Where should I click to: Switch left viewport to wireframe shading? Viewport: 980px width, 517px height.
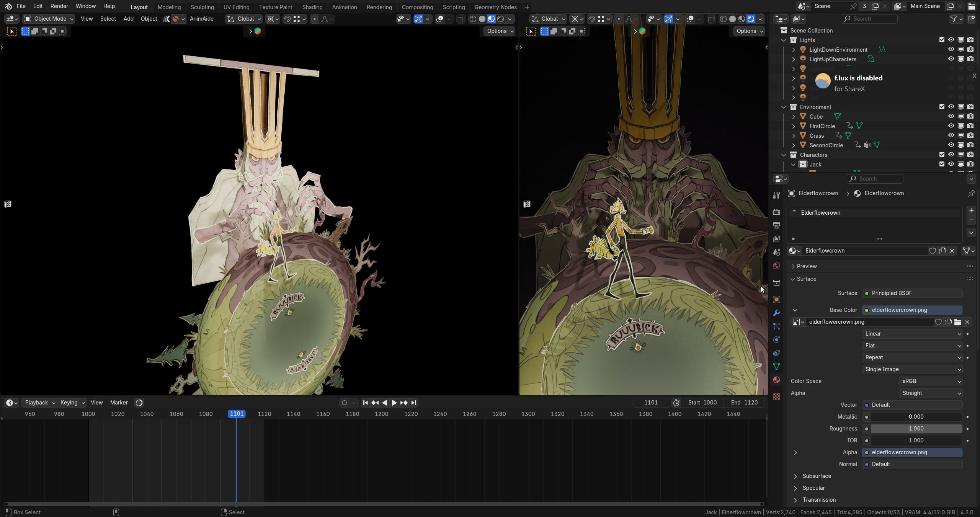(473, 19)
